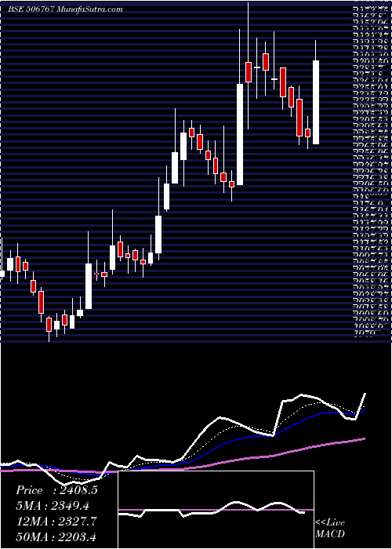Click inside the MACD inset chart
Screen dimensions: 392x549
click(216, 510)
